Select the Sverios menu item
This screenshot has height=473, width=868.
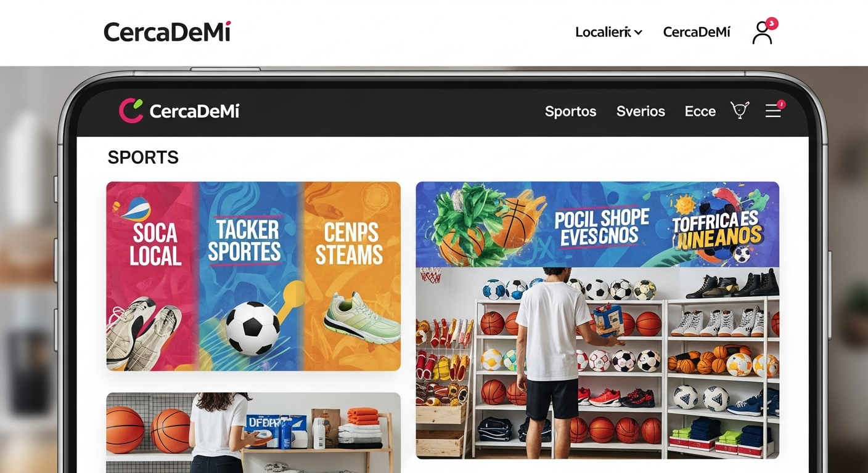pos(641,111)
